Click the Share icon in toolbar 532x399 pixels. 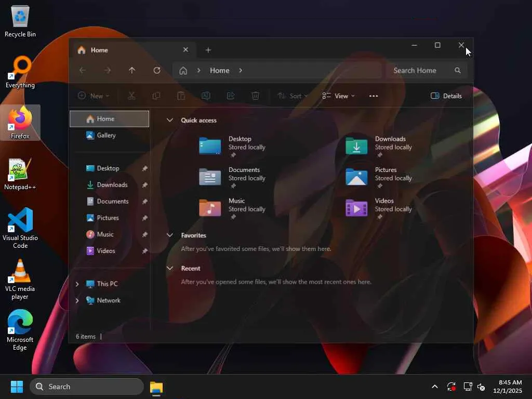(x=231, y=96)
